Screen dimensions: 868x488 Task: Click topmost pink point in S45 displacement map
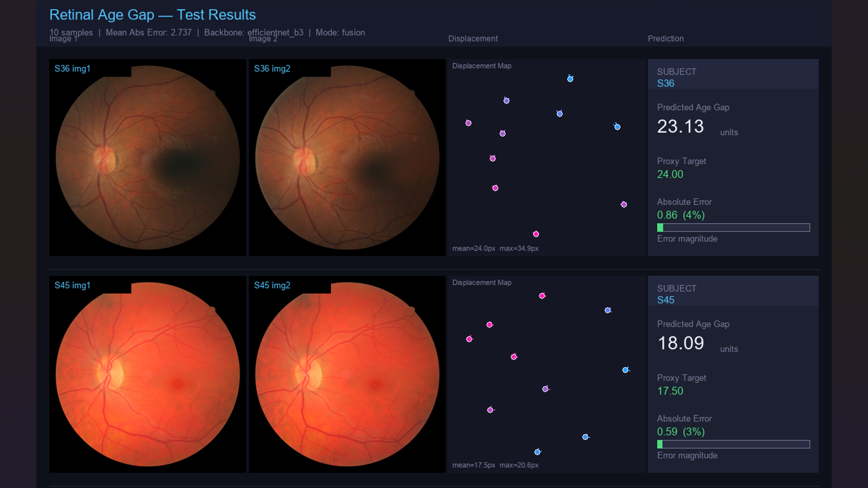coord(542,296)
